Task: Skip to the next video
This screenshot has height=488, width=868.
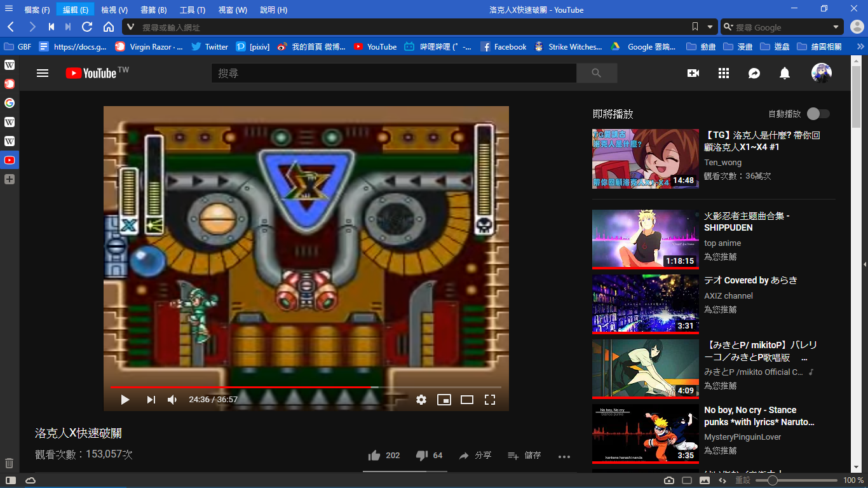Action: click(151, 400)
